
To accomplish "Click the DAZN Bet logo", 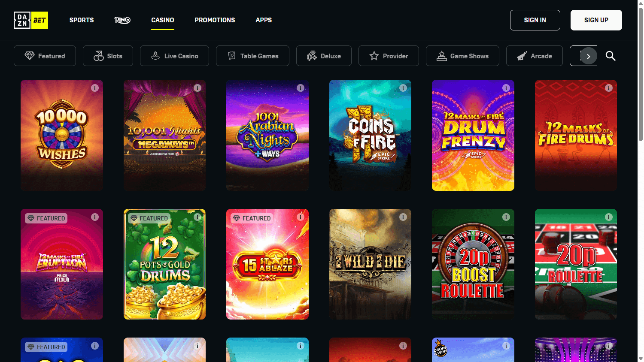I will 31,20.
